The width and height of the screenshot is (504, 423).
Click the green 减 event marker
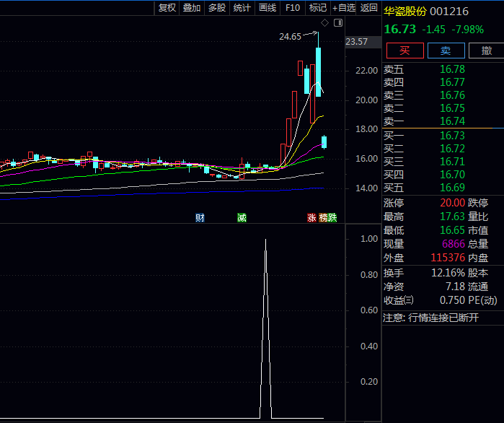click(242, 217)
